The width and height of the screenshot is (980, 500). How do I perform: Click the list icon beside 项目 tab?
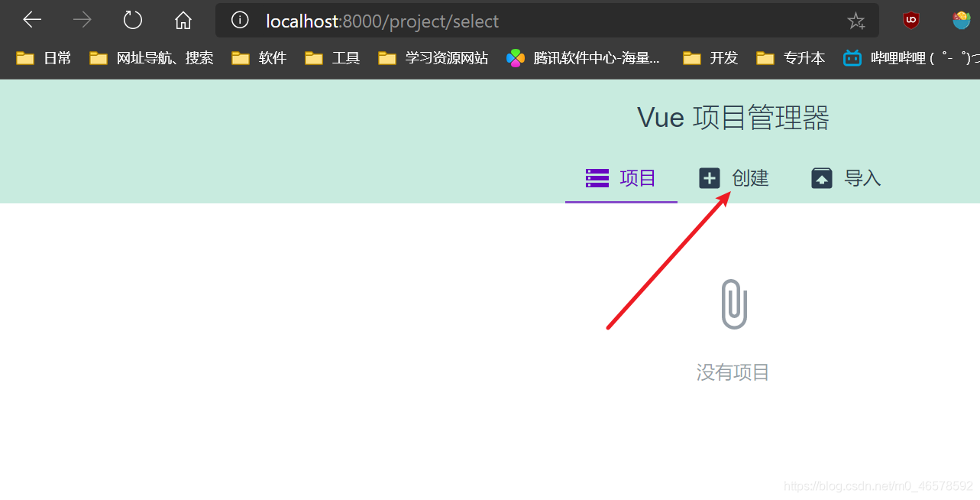[x=597, y=177]
